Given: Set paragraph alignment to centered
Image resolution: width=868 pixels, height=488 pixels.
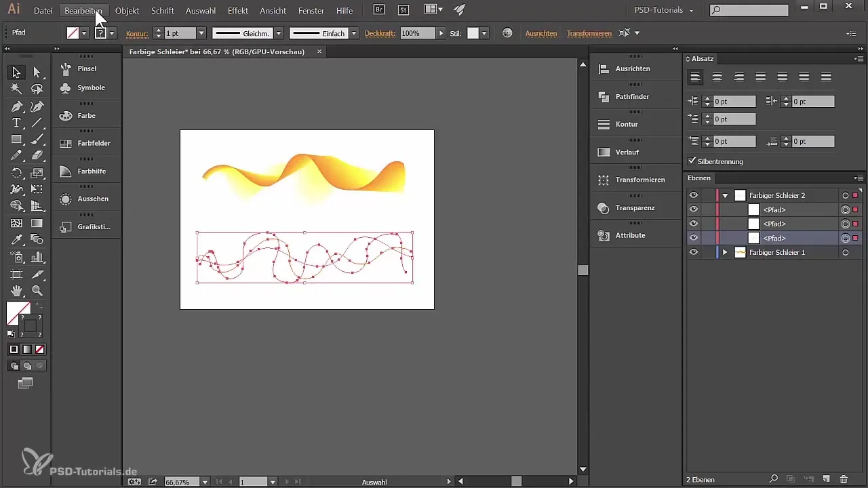Looking at the screenshot, I should [717, 77].
